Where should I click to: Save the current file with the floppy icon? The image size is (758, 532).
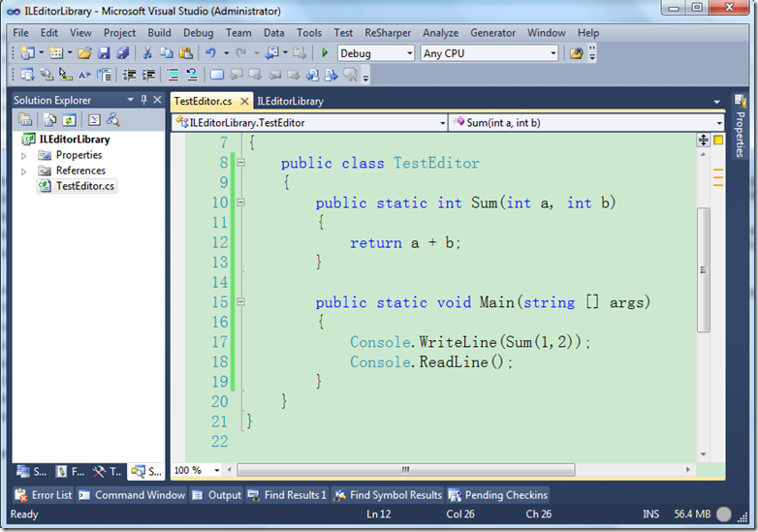[104, 53]
